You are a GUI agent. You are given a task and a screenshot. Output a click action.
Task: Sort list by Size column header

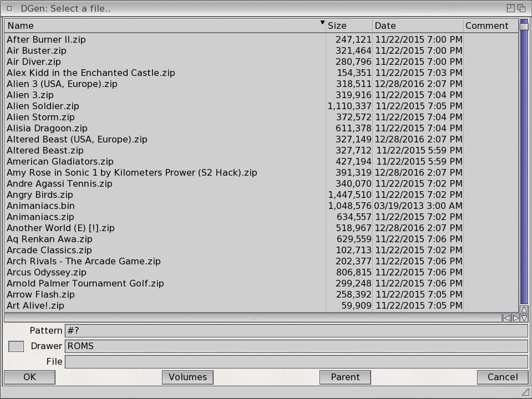click(349, 25)
